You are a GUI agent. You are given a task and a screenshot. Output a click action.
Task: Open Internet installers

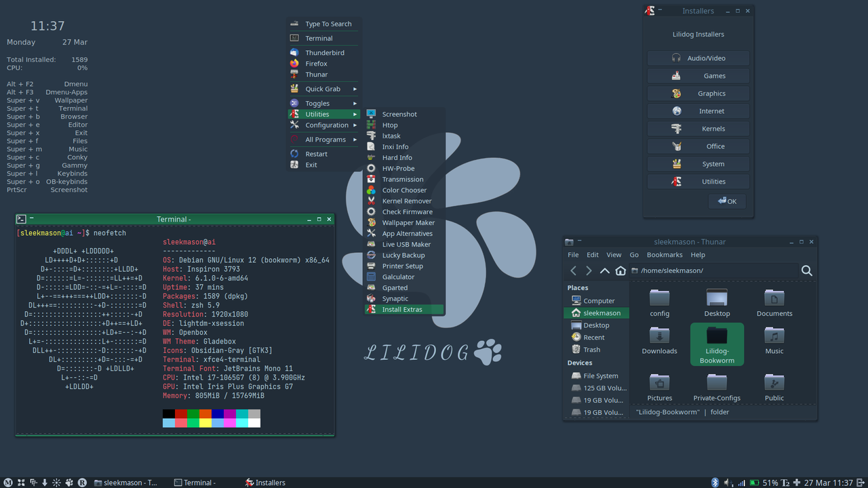point(698,110)
